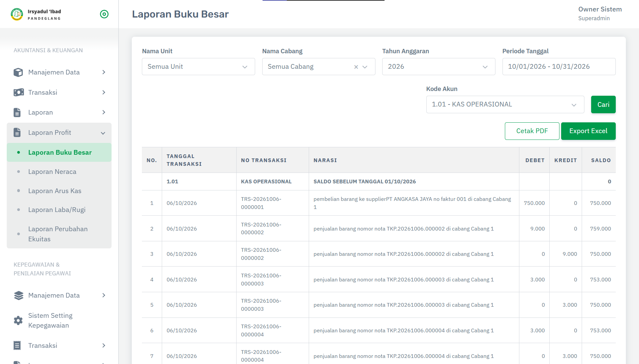This screenshot has height=364, width=639.
Task: Expand Manajemen Data chevron under Kepegawaian
Action: [104, 295]
